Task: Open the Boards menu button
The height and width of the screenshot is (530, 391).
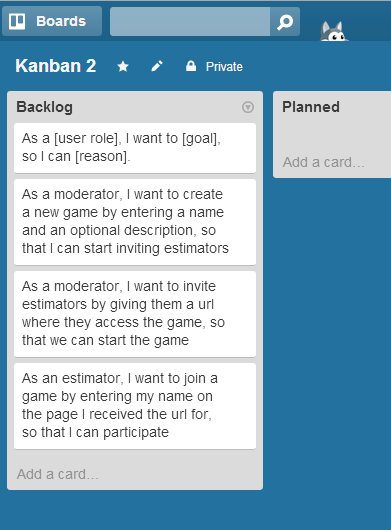Action: point(52,21)
